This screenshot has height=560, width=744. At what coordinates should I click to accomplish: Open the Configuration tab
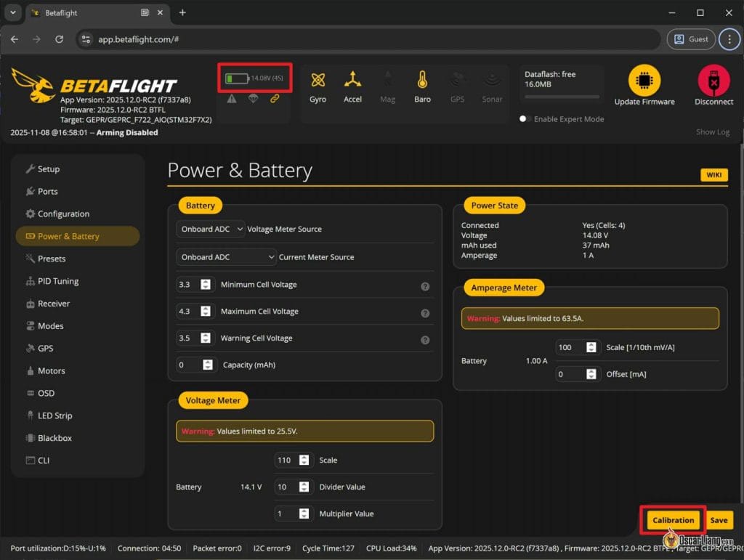tap(78, 214)
